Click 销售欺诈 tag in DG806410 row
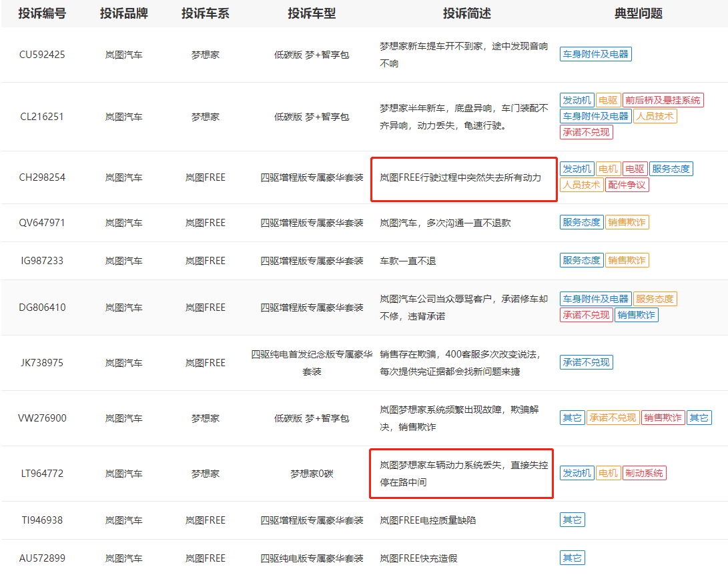728x575 pixels. coord(637,315)
